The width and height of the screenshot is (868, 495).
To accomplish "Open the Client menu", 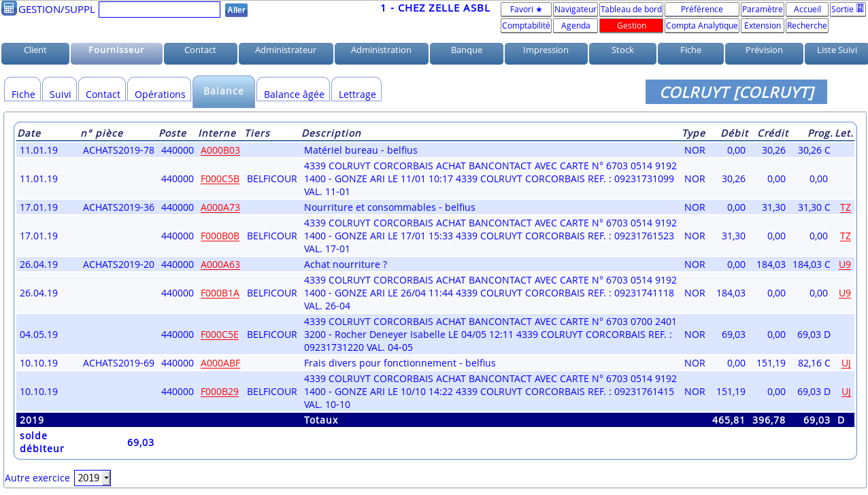I will click(35, 50).
